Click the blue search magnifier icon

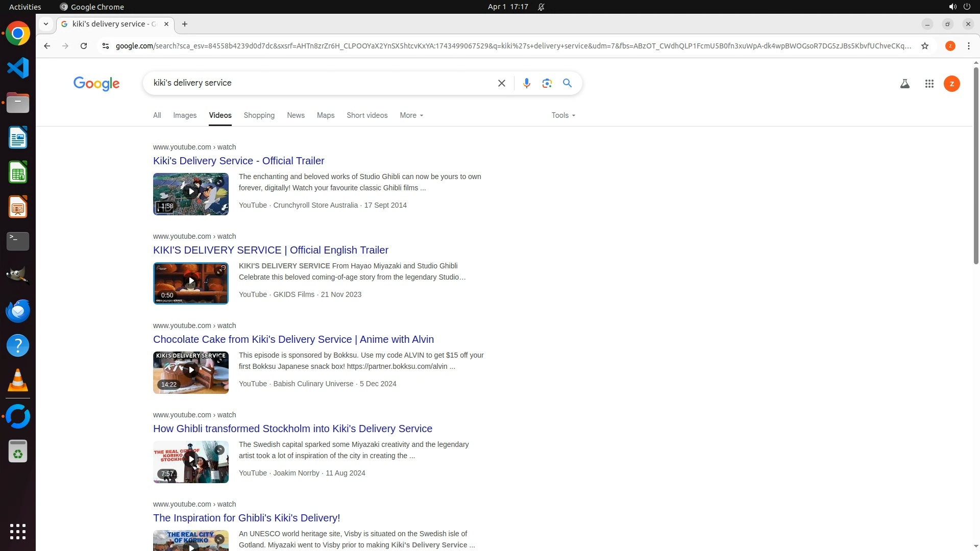click(x=567, y=83)
